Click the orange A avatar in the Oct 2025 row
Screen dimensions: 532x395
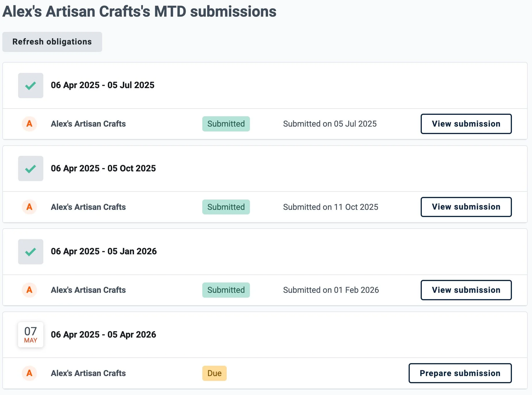click(x=29, y=207)
